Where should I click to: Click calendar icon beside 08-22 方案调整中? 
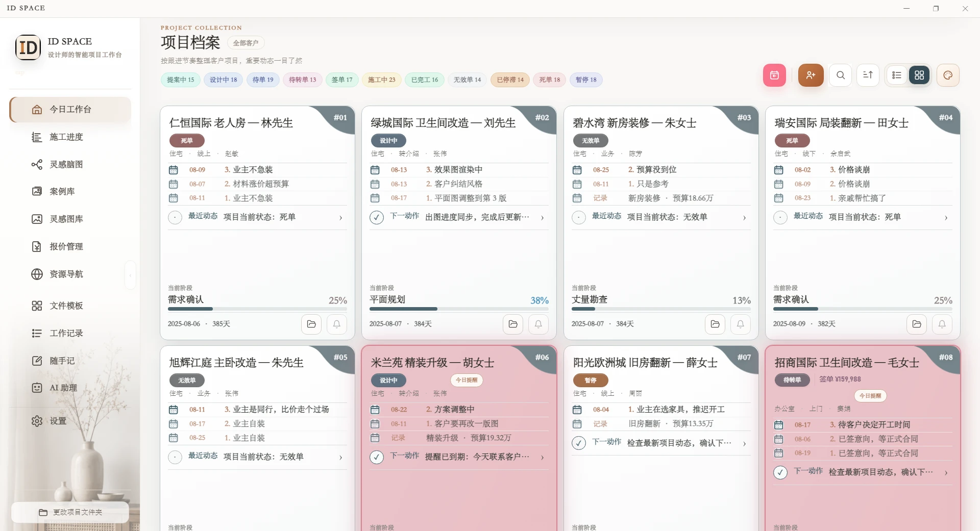click(375, 410)
